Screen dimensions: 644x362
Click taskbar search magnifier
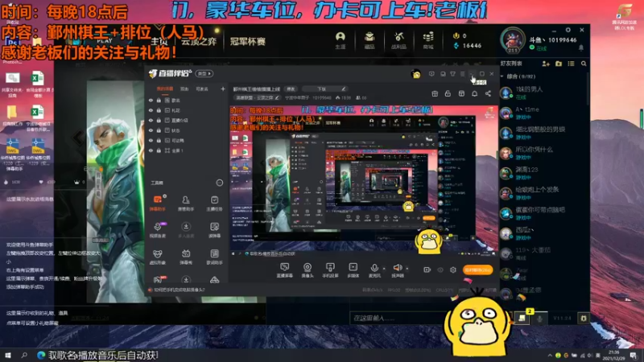(24, 355)
